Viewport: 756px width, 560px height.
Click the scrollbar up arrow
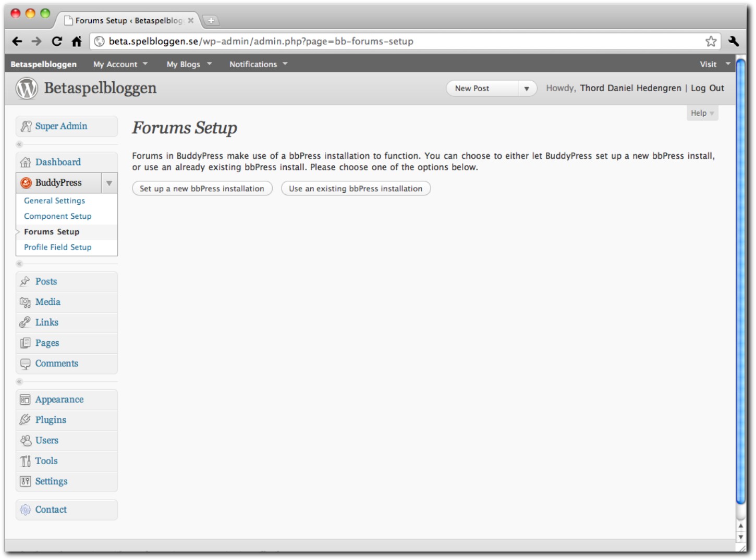(741, 526)
